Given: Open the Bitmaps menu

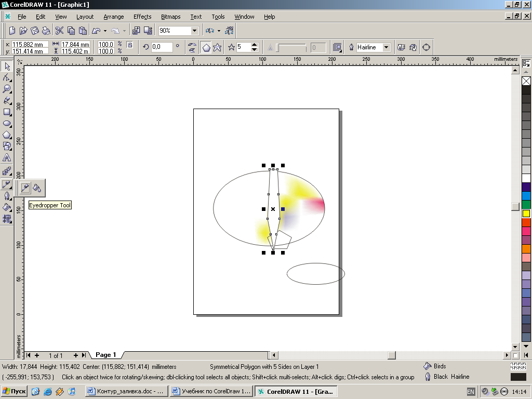Looking at the screenshot, I should point(170,17).
